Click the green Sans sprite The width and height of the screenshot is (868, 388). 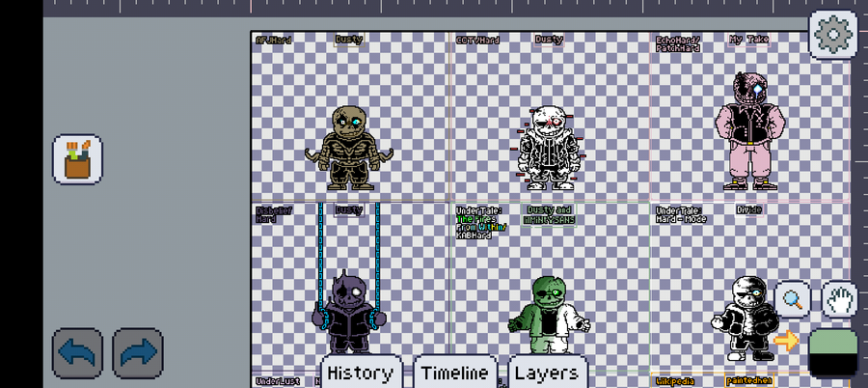pos(549,316)
